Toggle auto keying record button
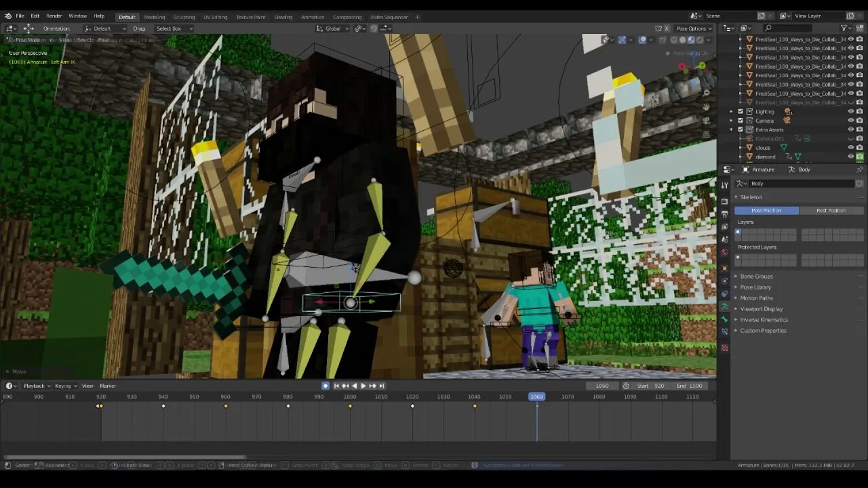The width and height of the screenshot is (868, 488). coord(325,386)
